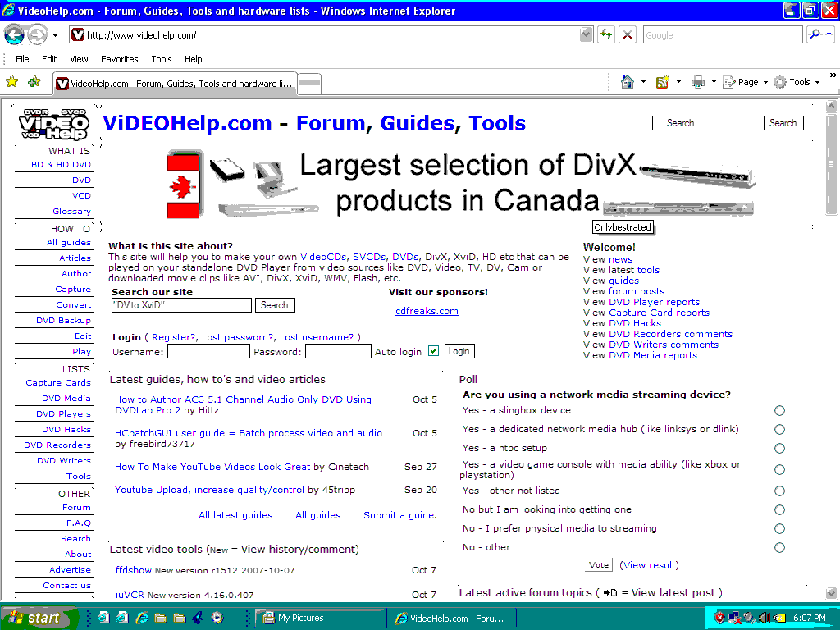
Task: Click the Vote button
Action: pos(599,564)
